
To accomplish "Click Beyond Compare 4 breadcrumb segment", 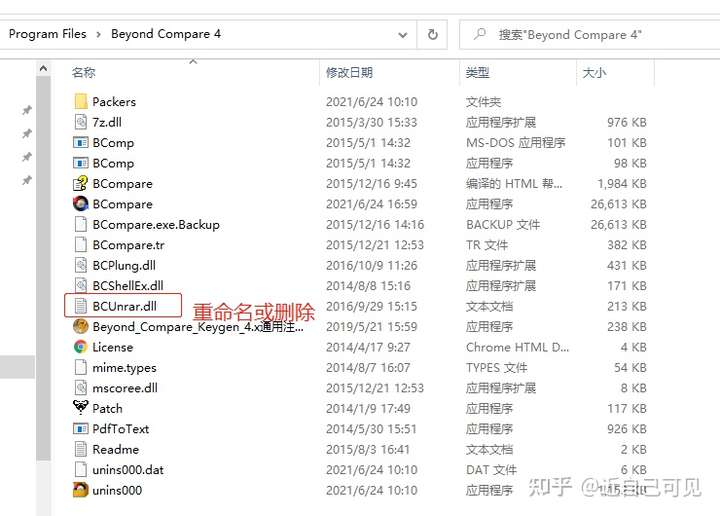I will [166, 34].
